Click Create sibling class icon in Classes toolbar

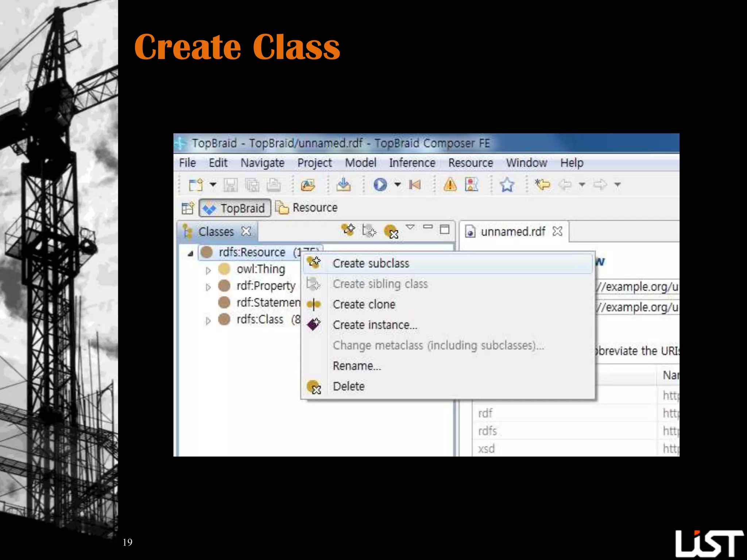pyautogui.click(x=369, y=230)
